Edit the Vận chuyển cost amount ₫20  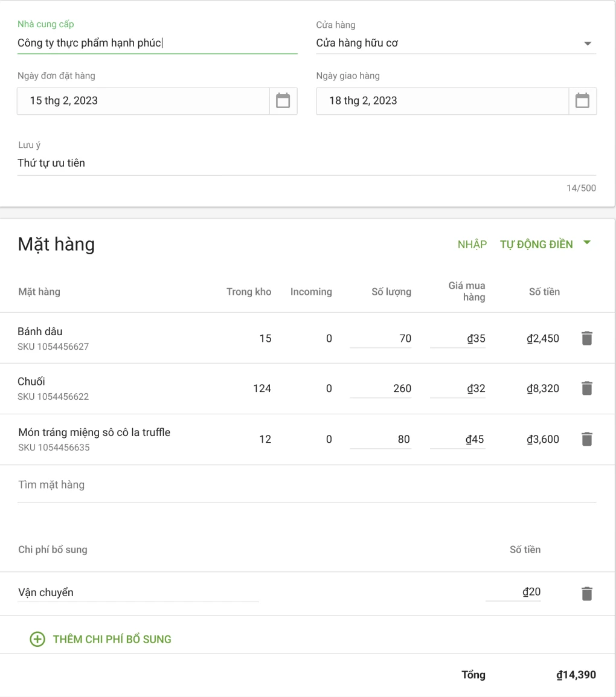[x=513, y=593]
